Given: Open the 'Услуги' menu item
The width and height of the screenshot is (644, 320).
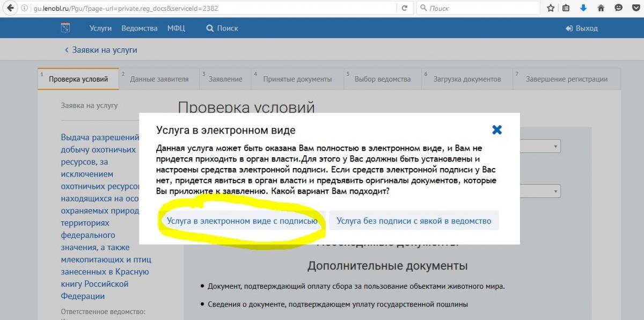Looking at the screenshot, I should point(100,28).
